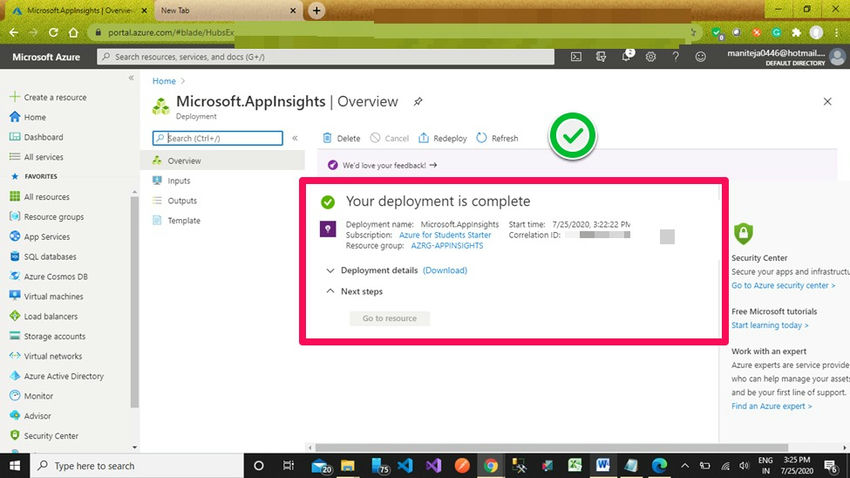The width and height of the screenshot is (850, 478).
Task: Collapse the deployment menu pane
Action: click(x=295, y=138)
